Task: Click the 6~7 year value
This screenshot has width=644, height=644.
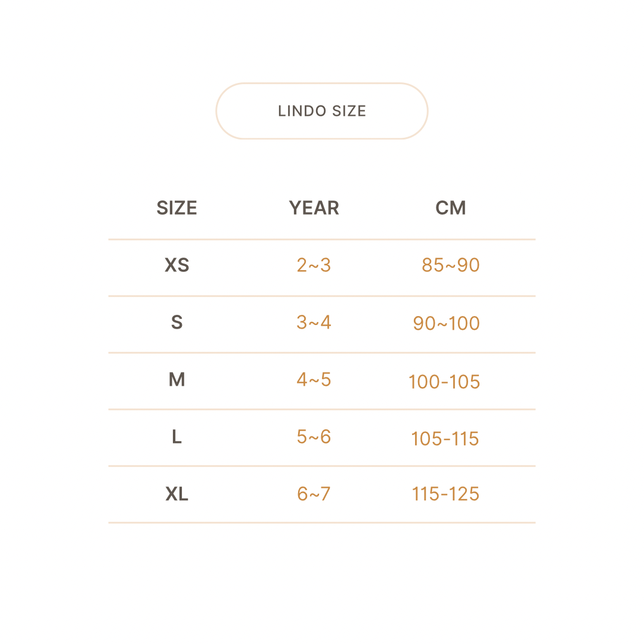Action: pos(314,494)
